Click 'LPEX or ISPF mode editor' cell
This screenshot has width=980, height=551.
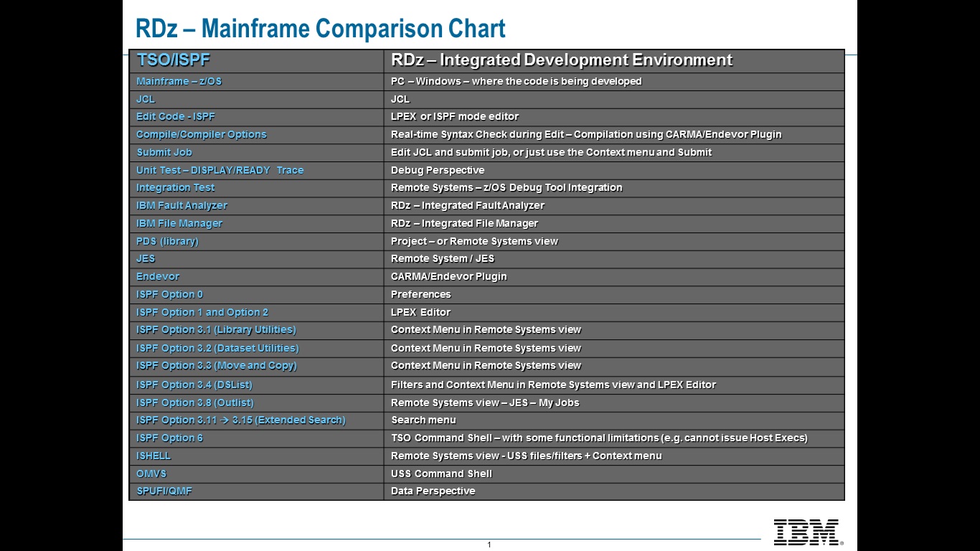coord(614,116)
